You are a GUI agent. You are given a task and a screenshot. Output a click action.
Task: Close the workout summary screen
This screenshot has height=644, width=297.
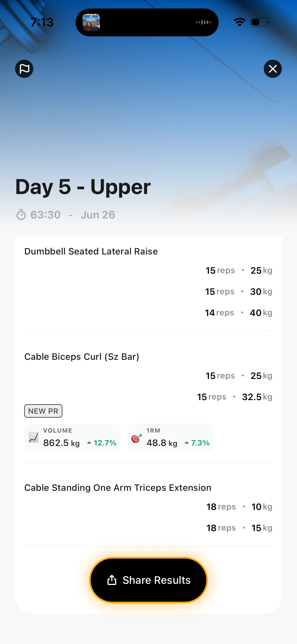pos(273,69)
